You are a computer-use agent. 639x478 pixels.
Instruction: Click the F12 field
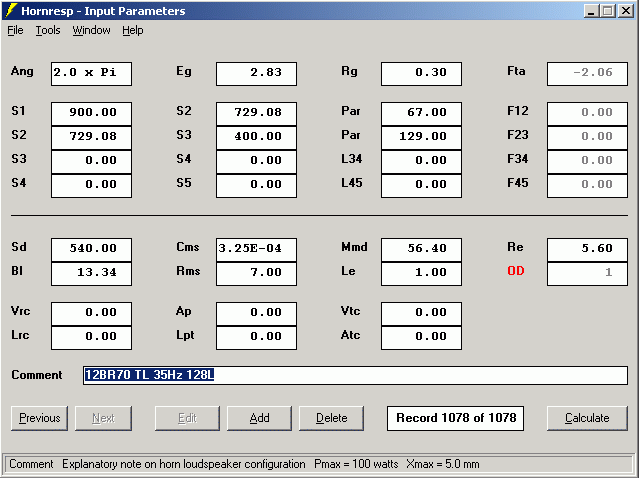587,114
